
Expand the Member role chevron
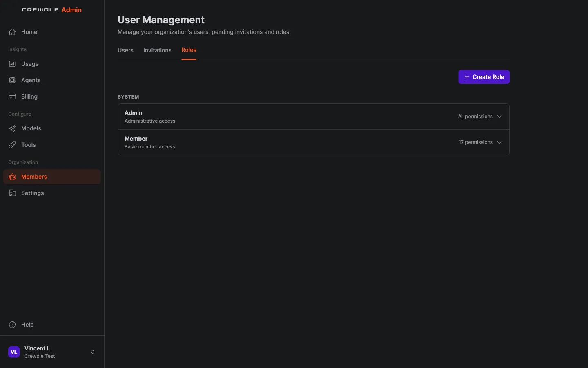(x=499, y=142)
